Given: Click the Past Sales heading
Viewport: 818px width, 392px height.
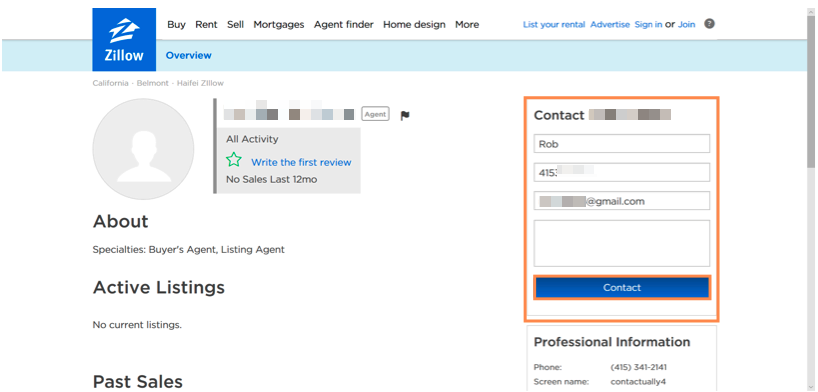Looking at the screenshot, I should click(x=138, y=381).
